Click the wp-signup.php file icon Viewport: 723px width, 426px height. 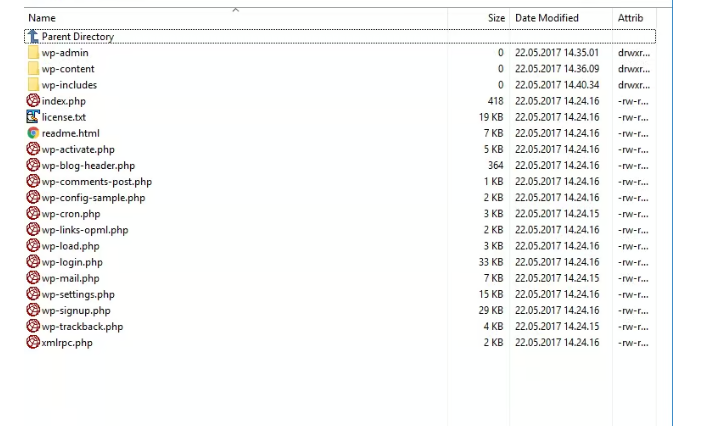[33, 310]
